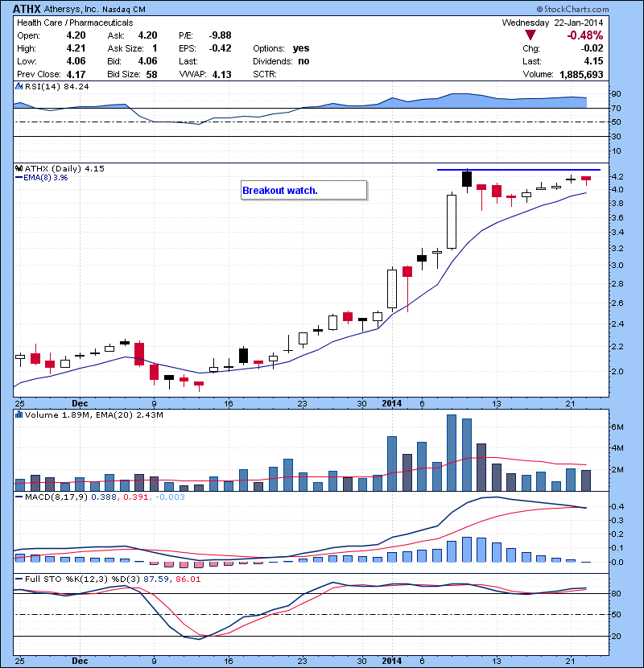Click the MACD histogram value -0.003

tap(170, 497)
